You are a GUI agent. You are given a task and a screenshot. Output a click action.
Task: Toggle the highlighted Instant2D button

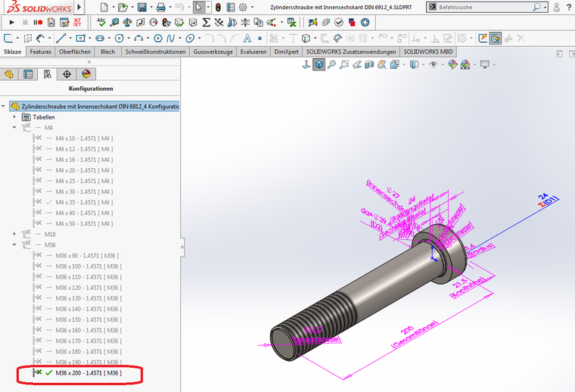(496, 38)
